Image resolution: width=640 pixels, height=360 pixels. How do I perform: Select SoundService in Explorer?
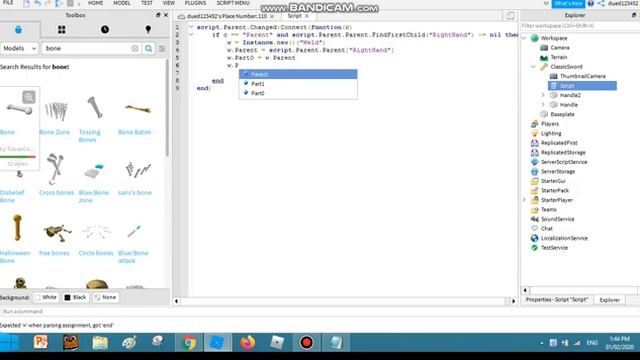tap(557, 219)
